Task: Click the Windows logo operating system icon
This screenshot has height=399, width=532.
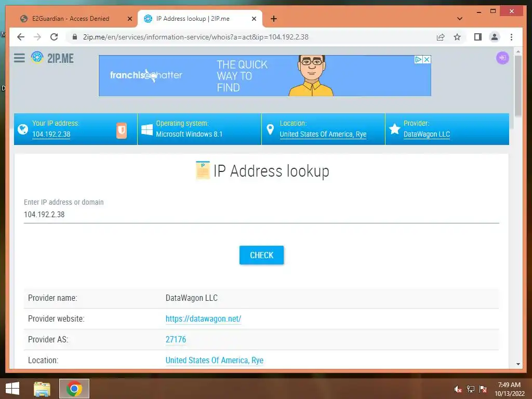Action: (x=147, y=129)
